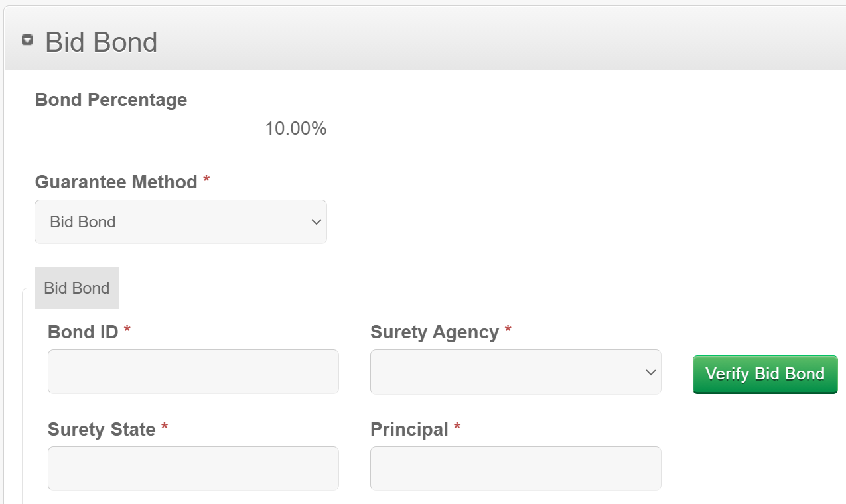The width and height of the screenshot is (846, 504).
Task: Focus the Bond ID text field
Action: (x=193, y=372)
